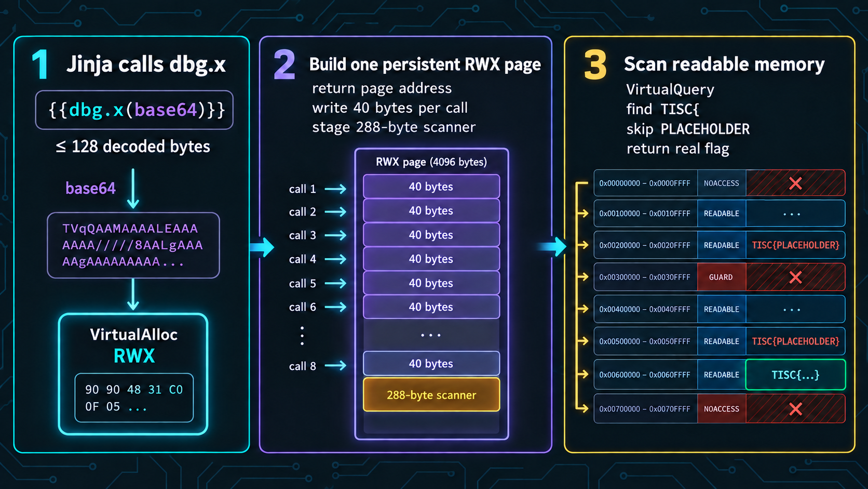This screenshot has width=868, height=489.
Task: Click the address range 0x00600000 – 0x0060FFFF
Action: tap(645, 375)
